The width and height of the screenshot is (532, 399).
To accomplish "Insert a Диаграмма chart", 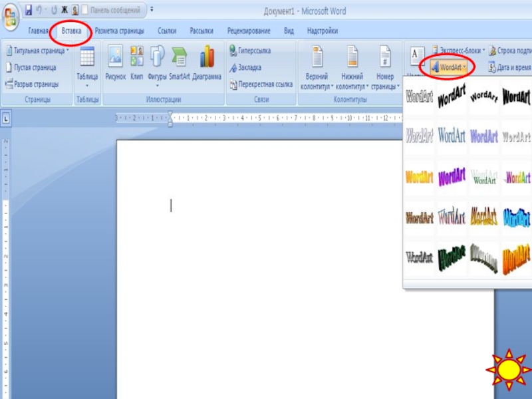I will (207, 63).
